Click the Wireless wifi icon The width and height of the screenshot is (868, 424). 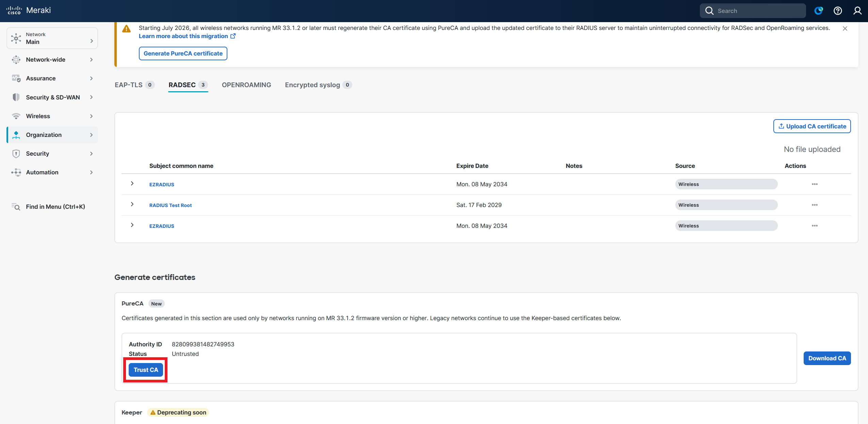(16, 116)
